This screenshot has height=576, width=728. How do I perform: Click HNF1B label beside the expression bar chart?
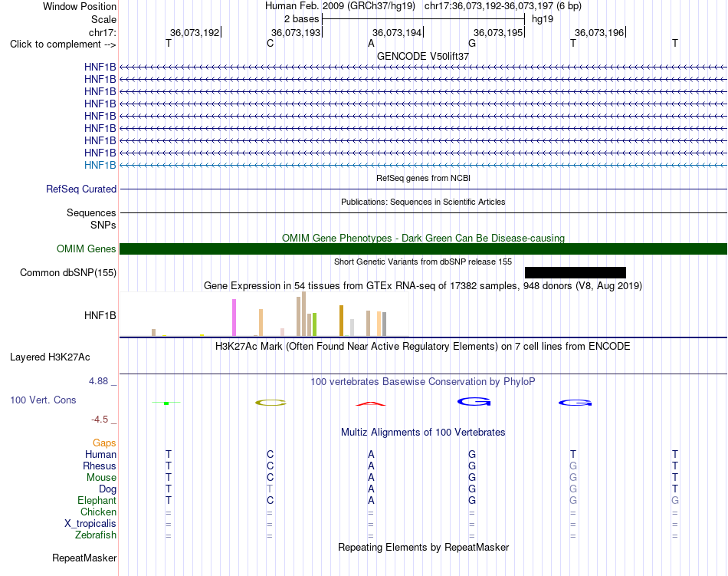pos(100,315)
